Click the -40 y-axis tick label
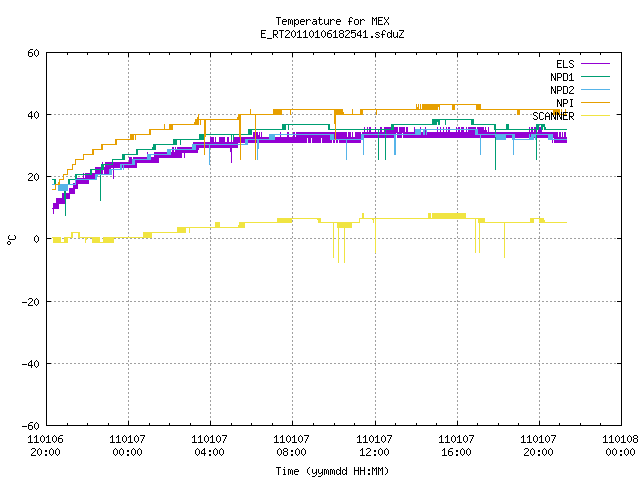 pos(31,364)
